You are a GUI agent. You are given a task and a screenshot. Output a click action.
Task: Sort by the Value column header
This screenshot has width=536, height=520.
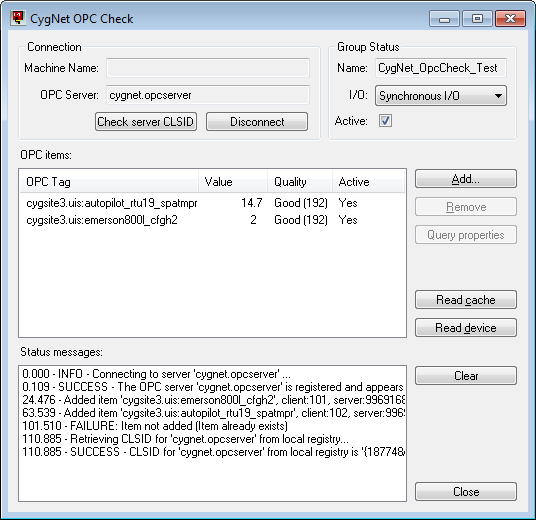pyautogui.click(x=233, y=182)
